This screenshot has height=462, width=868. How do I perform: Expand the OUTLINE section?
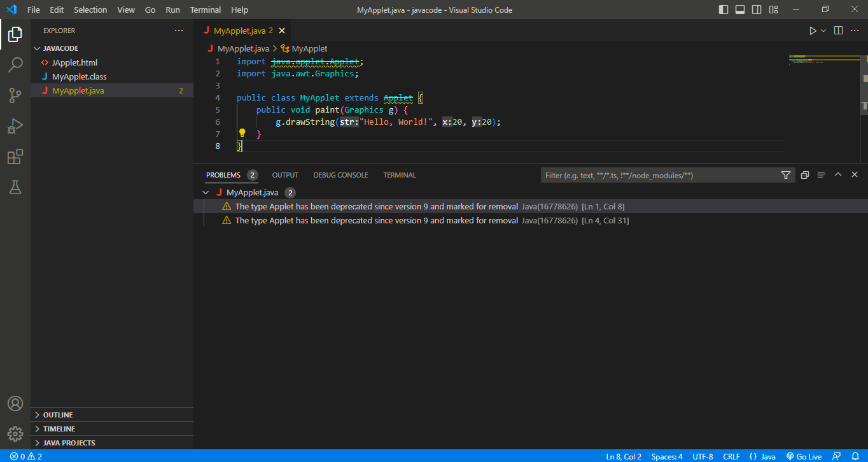point(111,415)
